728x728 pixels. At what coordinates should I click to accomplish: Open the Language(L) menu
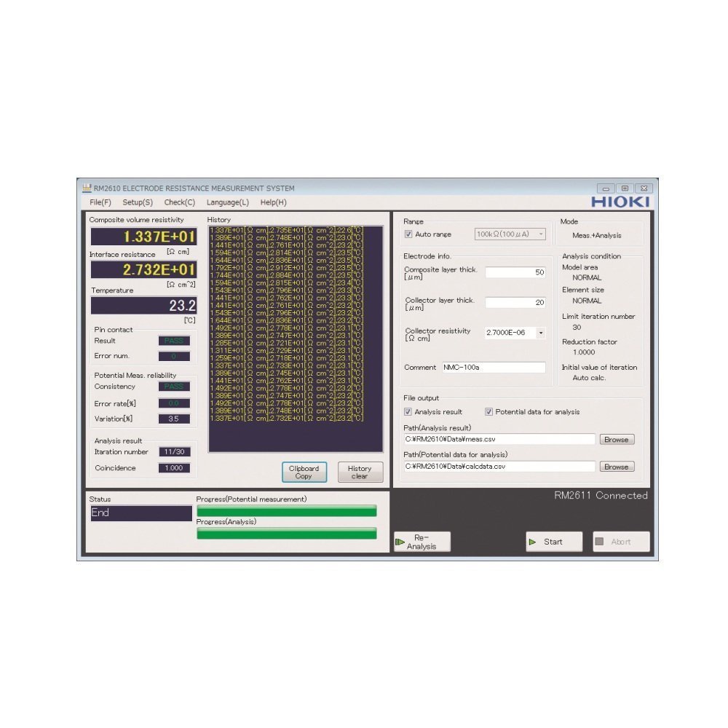pos(227,202)
